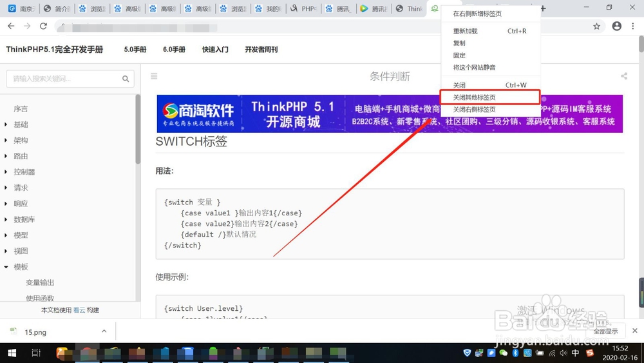The image size is (644, 363).
Task: Click the 商淘软件 ThinkPHP 5.1 banner ad
Action: point(390,113)
